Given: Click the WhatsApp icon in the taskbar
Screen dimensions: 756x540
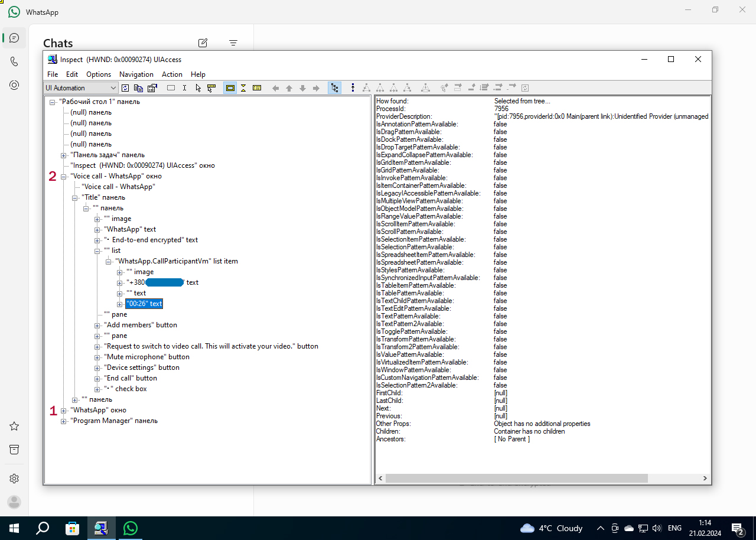Looking at the screenshot, I should pyautogui.click(x=131, y=528).
